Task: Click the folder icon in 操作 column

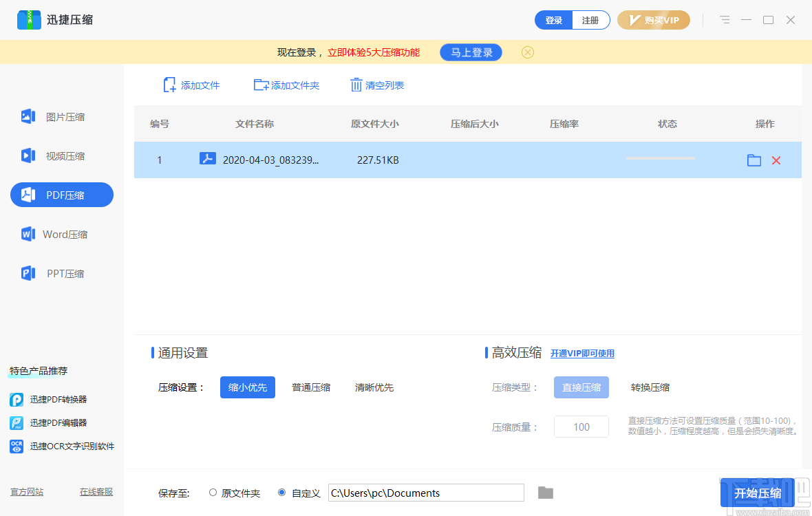Action: coord(754,160)
